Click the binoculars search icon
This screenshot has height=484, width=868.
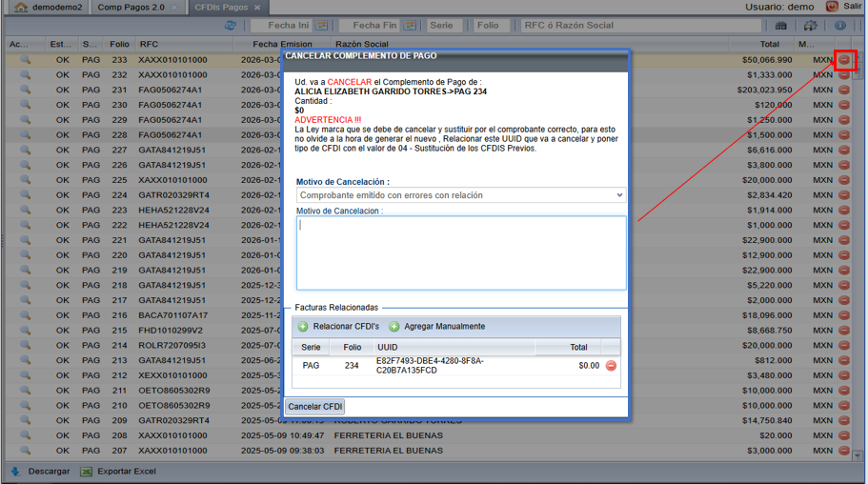(x=781, y=26)
